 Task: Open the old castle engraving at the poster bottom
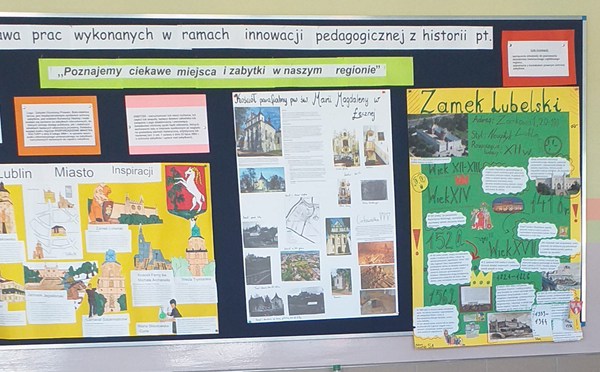[510, 326]
